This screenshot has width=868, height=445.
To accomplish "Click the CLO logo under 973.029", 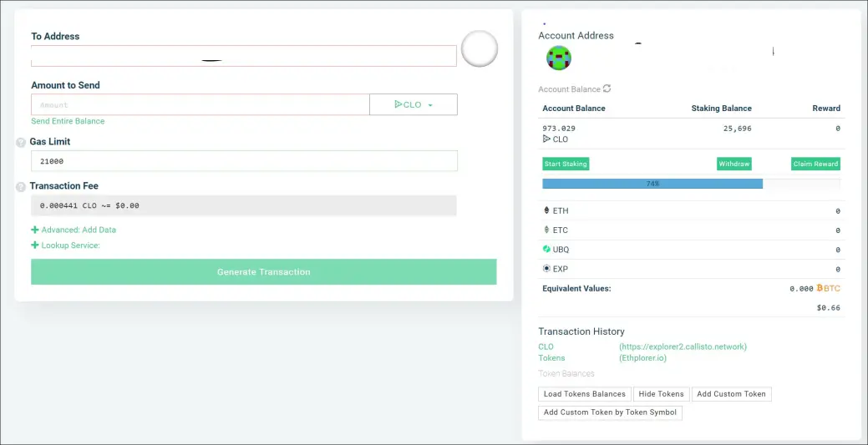I will (546, 139).
